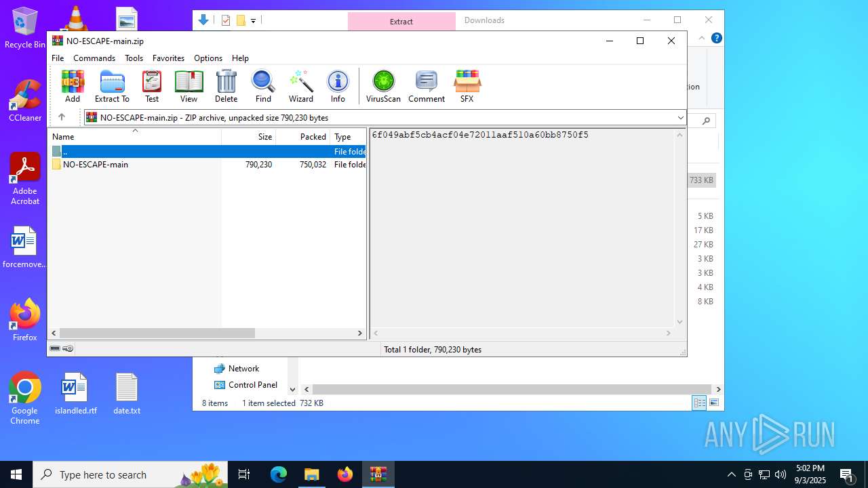Open the Find tool in WinRAR
Screen dimensions: 868x488
point(263,86)
